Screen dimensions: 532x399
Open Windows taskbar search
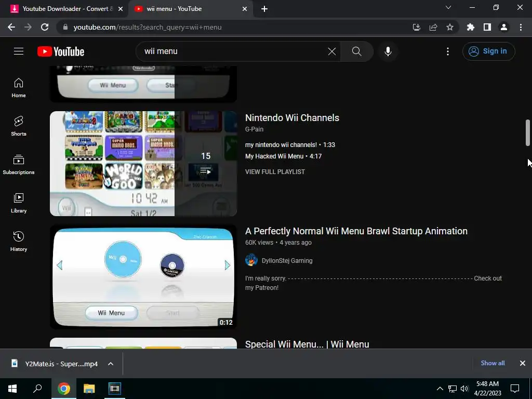pos(37,389)
